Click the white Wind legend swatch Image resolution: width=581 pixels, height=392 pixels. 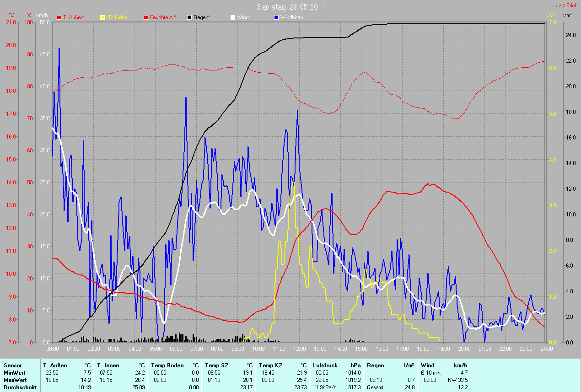click(x=232, y=17)
